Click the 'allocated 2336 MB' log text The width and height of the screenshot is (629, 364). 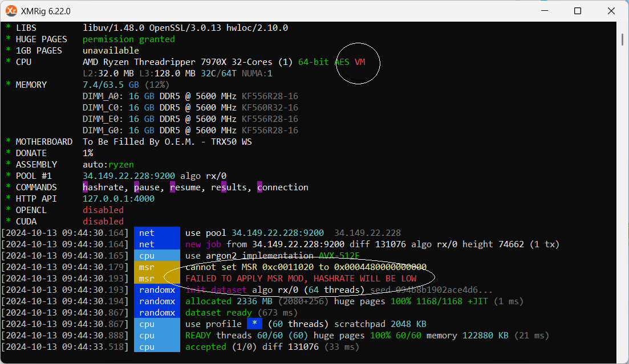click(x=229, y=301)
